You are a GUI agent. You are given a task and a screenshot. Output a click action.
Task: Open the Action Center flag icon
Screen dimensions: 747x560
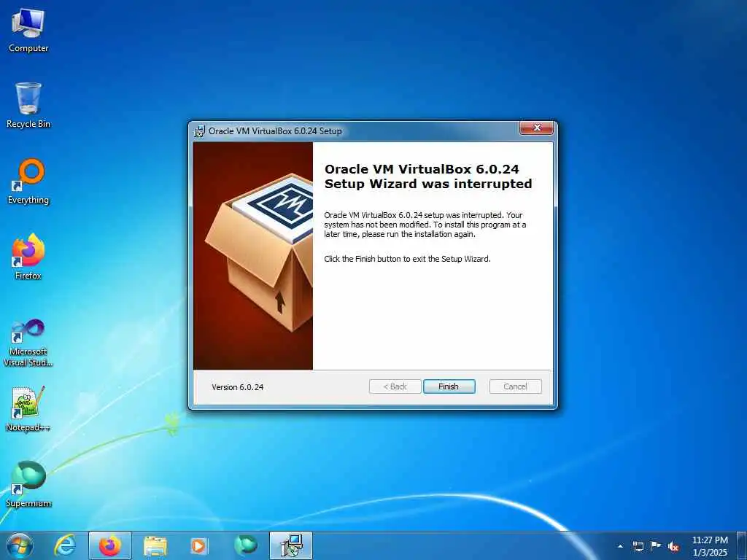(656, 546)
